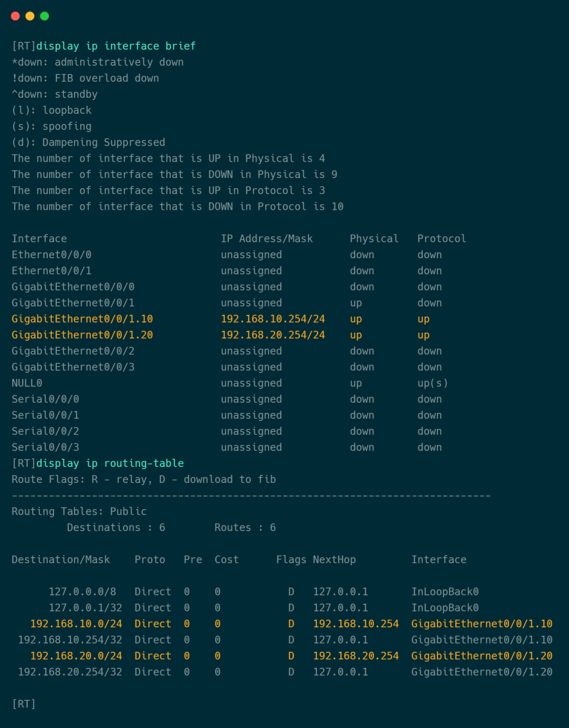
Task: Click the '(s): spoofing' legend line
Action: pyautogui.click(x=52, y=126)
